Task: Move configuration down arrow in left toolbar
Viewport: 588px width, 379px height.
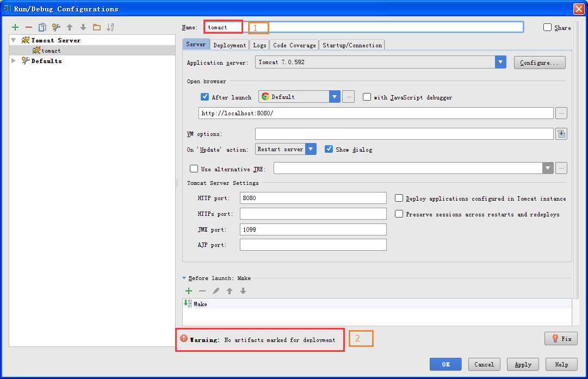Action: tap(83, 27)
